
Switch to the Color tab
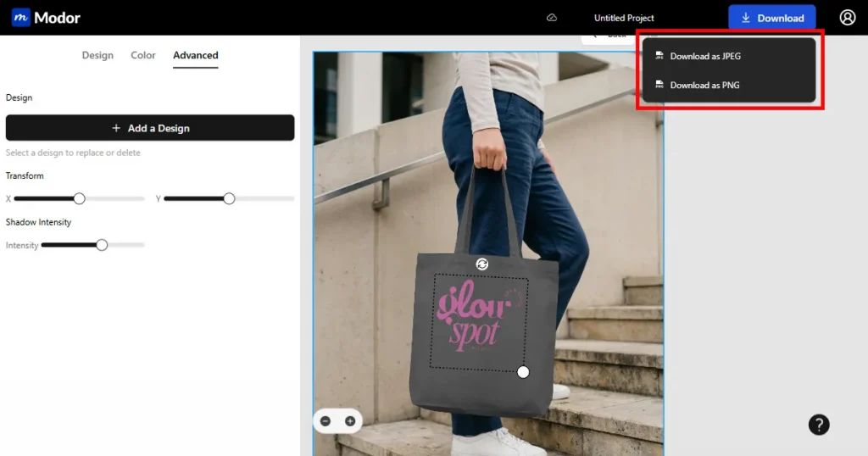pos(142,55)
